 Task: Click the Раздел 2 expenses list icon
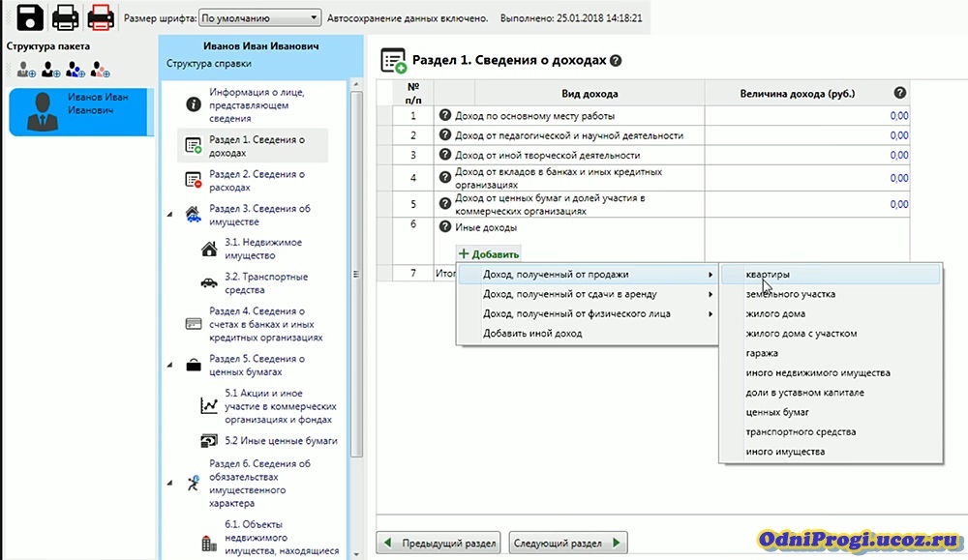coord(194,180)
